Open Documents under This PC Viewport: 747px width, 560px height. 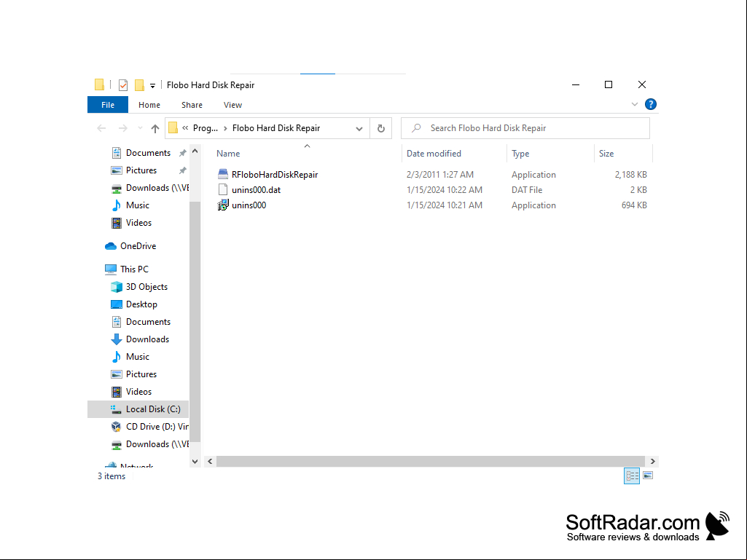point(148,322)
